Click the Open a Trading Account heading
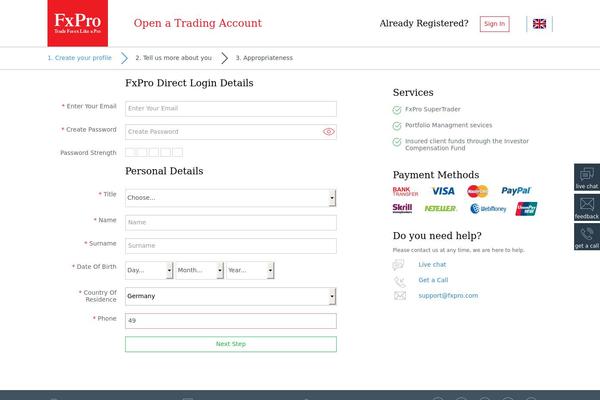The width and height of the screenshot is (600, 400). tap(197, 23)
